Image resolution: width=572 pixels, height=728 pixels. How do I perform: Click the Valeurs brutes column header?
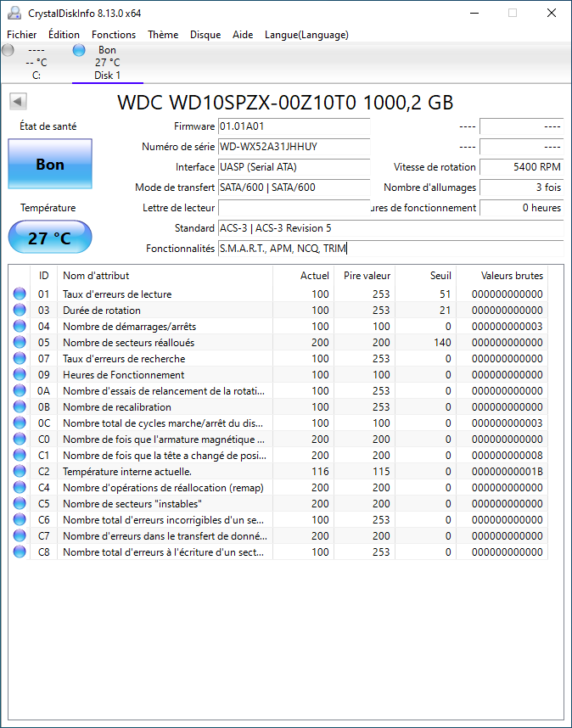(x=502, y=276)
